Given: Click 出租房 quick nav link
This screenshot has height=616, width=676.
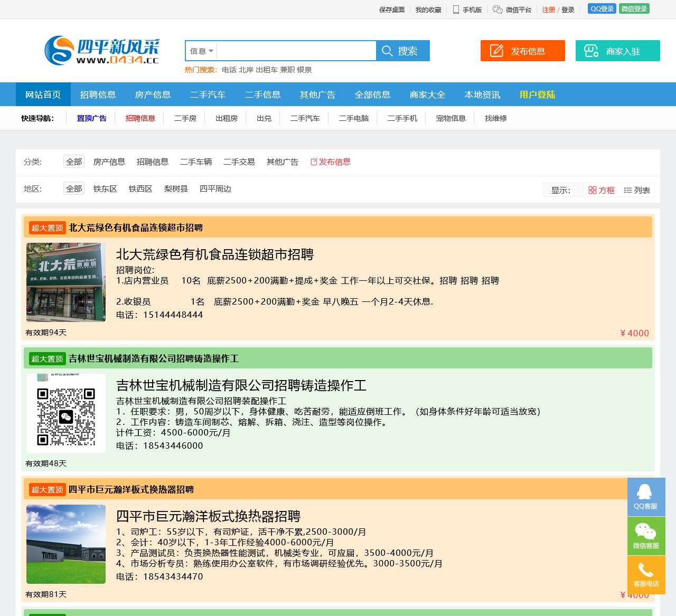Looking at the screenshot, I should [x=227, y=118].
